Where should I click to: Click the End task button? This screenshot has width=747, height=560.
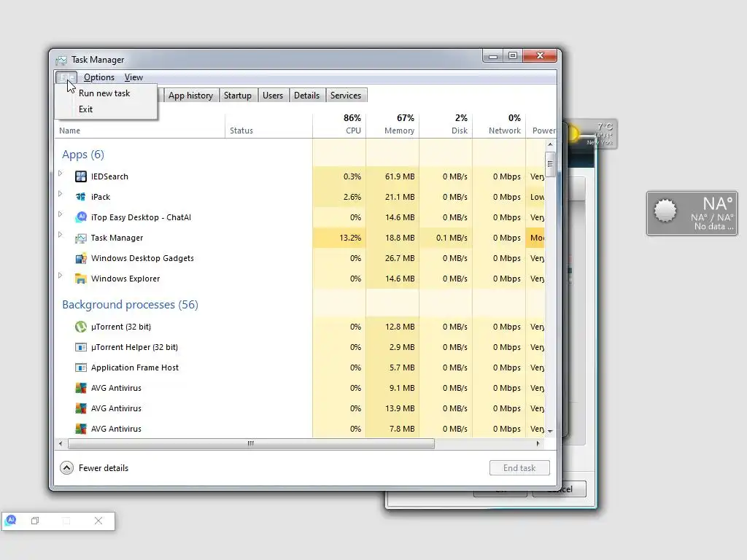(519, 468)
